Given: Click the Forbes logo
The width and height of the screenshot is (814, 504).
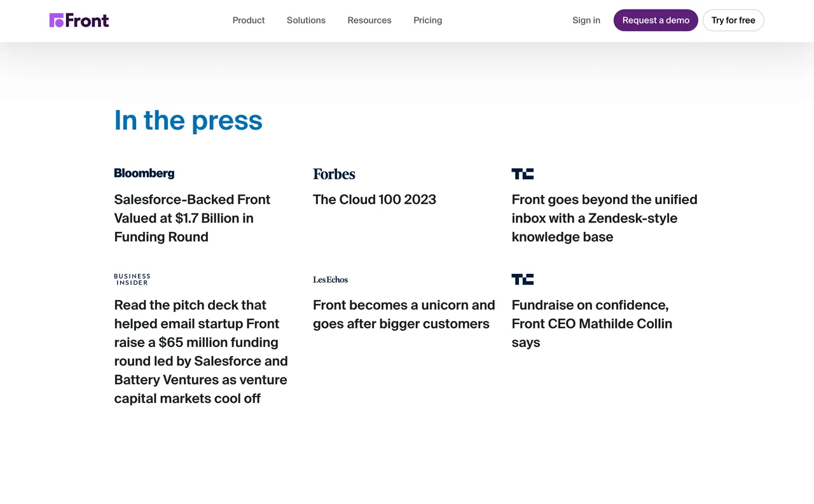Looking at the screenshot, I should (x=334, y=174).
